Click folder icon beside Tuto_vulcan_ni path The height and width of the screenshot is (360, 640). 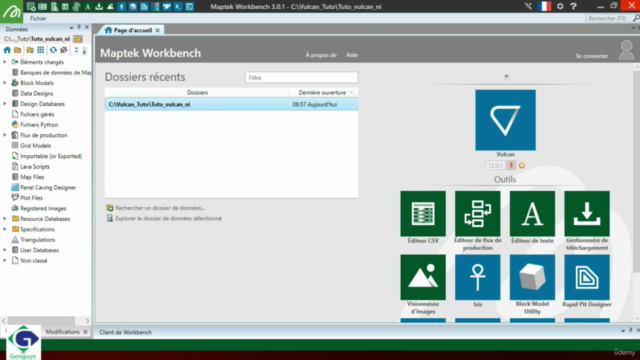(78, 39)
